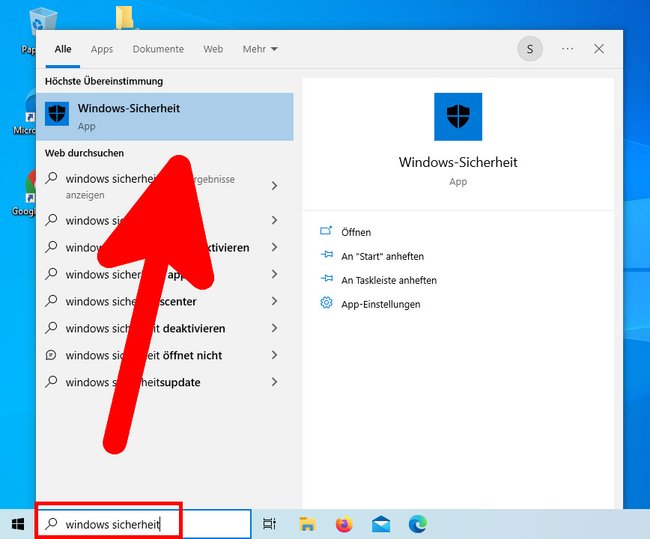Switch to the Alle tab
Viewport: 650px width, 539px height.
tap(63, 49)
